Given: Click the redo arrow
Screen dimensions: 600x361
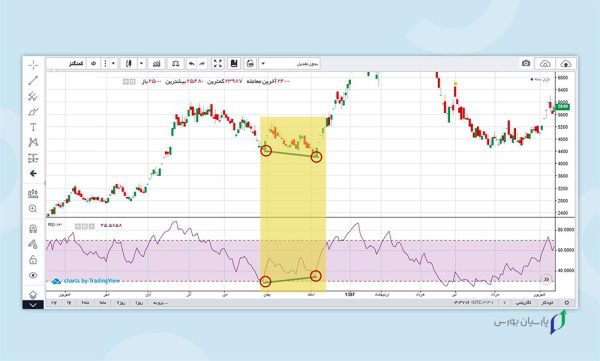Looking at the screenshot, I should click(x=202, y=64).
